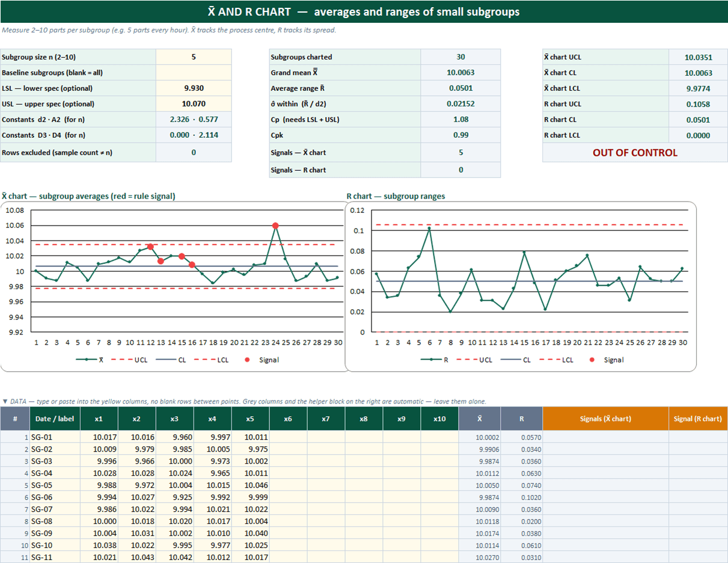
Task: Click the d2 · A2 constants value cell
Action: [x=194, y=120]
